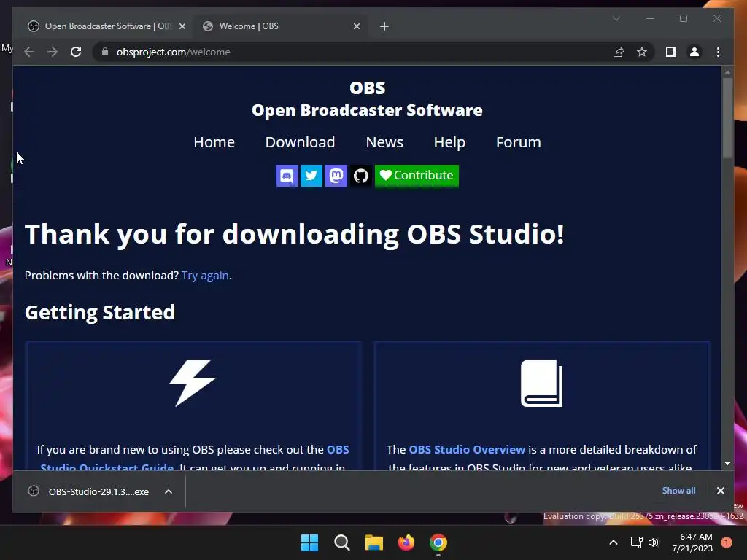Viewport: 747px width, 560px height.
Task: Open the OBS GitHub icon link
Action: (x=360, y=176)
